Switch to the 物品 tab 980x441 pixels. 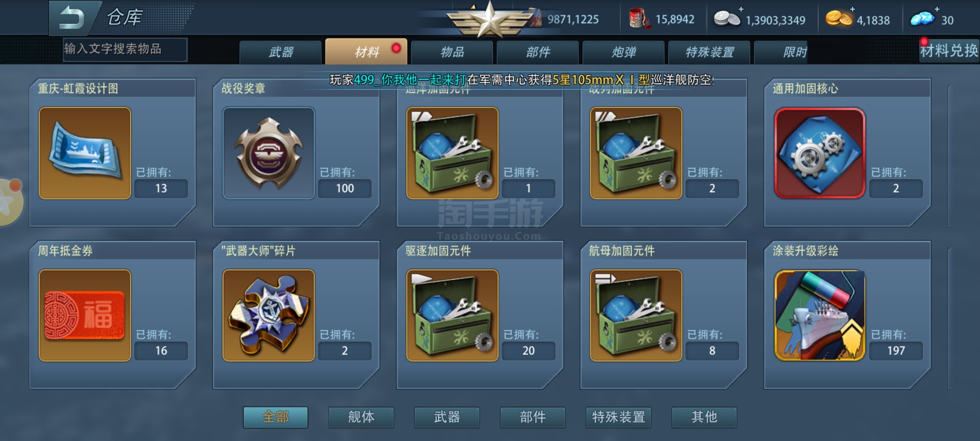point(452,52)
